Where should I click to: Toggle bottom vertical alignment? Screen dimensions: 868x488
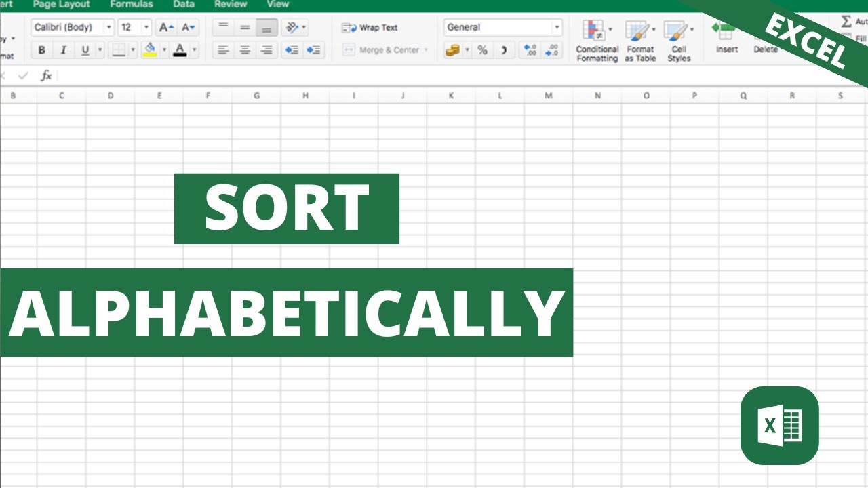tap(267, 28)
